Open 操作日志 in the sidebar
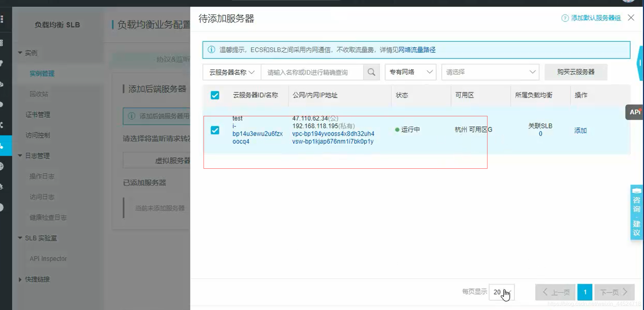Image resolution: width=644 pixels, height=310 pixels. [x=42, y=176]
